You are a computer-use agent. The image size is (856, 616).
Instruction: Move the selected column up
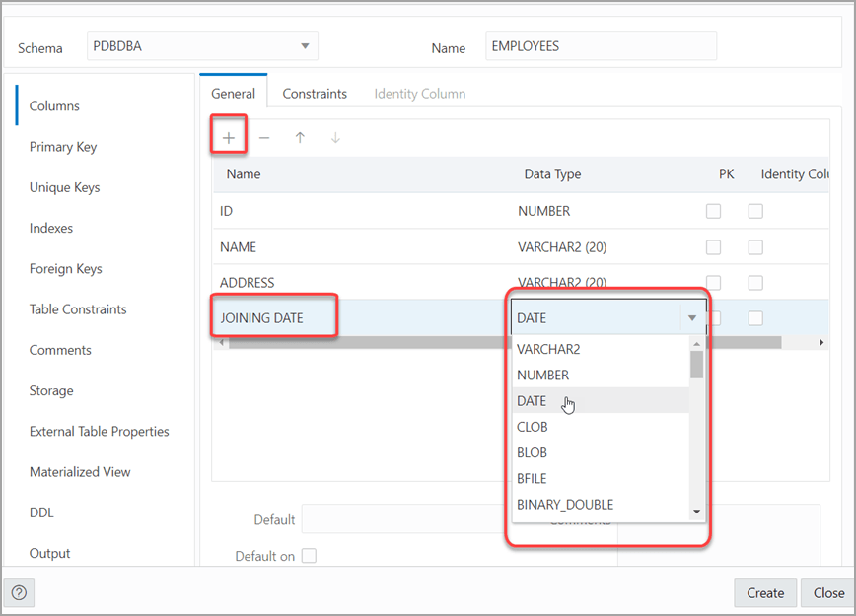(300, 137)
